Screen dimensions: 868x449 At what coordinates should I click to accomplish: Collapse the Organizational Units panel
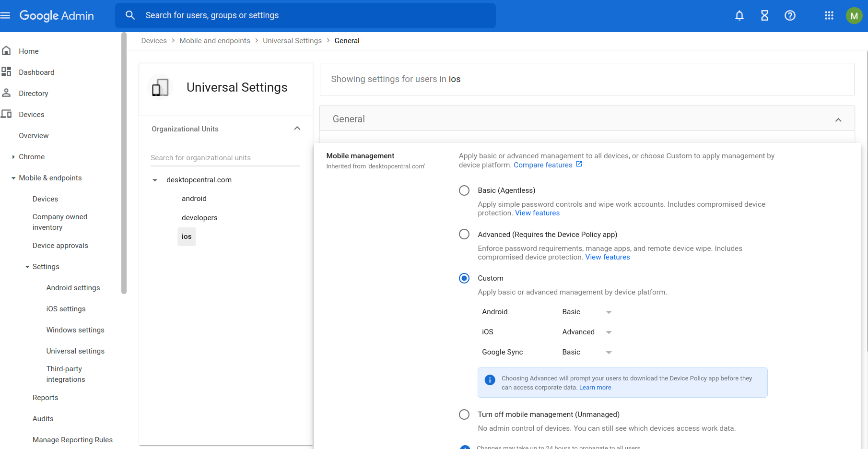click(297, 129)
